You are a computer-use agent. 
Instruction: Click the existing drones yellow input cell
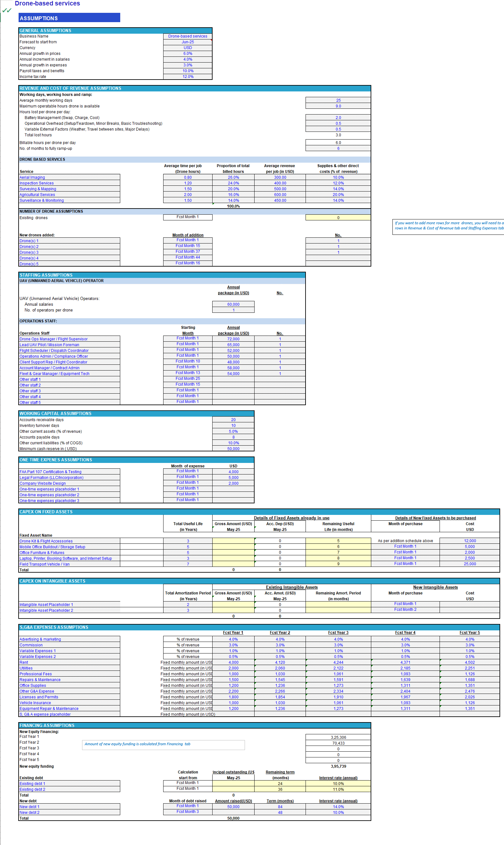pyautogui.click(x=338, y=218)
